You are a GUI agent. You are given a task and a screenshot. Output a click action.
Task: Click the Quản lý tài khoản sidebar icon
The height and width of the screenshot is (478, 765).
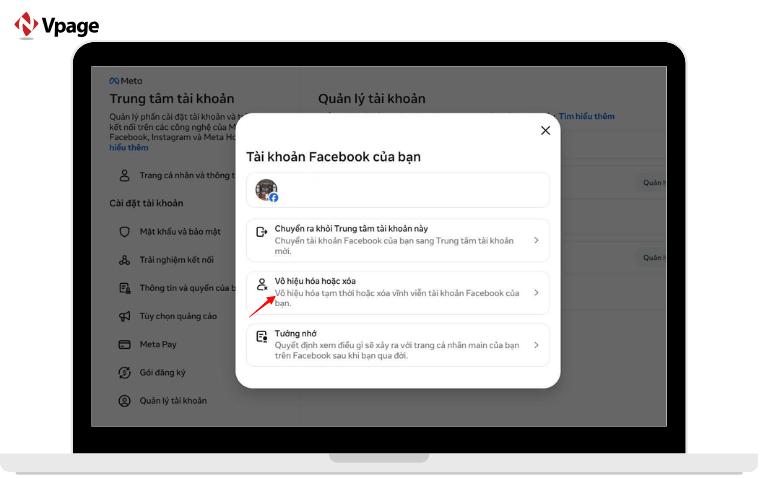(x=124, y=401)
